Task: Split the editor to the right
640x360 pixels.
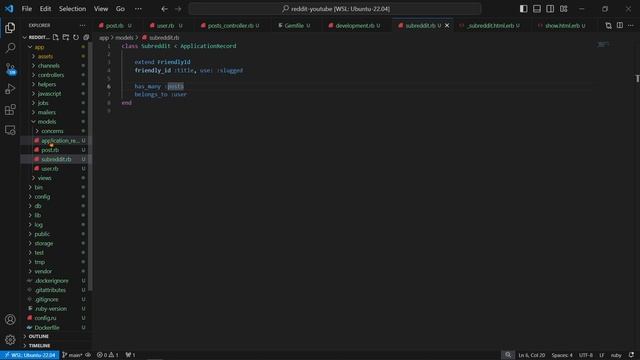Action: (x=620, y=25)
